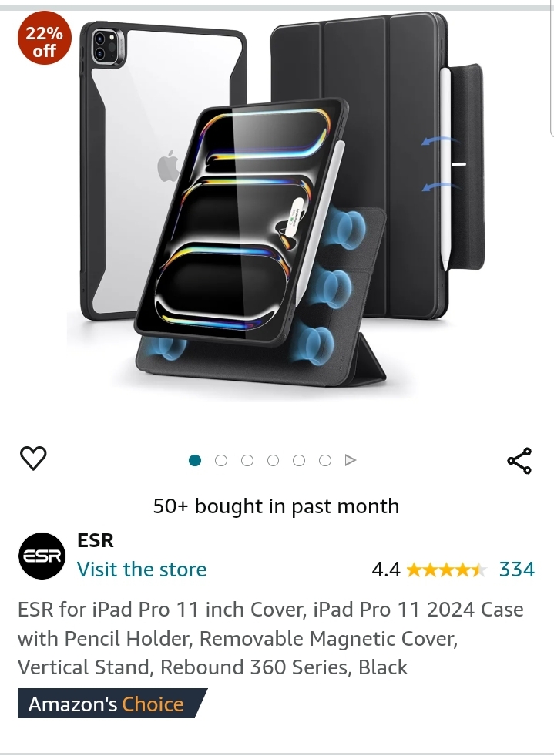Select the fifth image indicator dot
Screen dimensions: 554x756
(299, 460)
